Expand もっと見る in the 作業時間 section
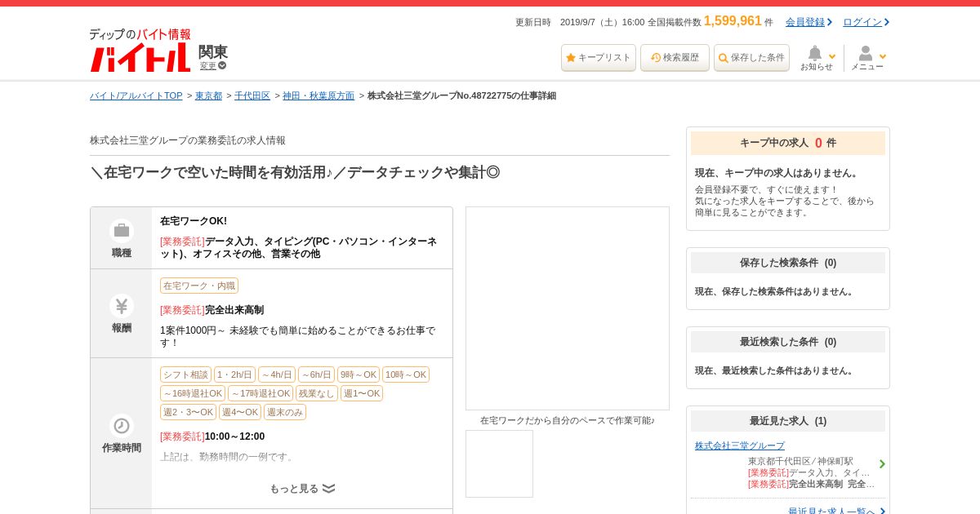 click(302, 489)
